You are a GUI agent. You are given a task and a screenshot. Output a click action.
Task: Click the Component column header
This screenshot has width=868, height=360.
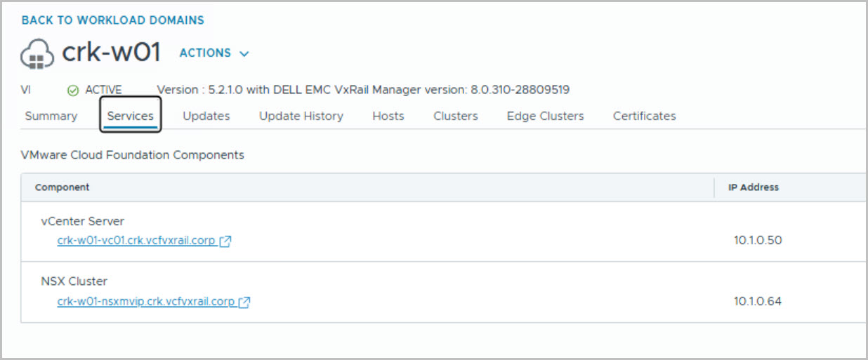(x=63, y=187)
